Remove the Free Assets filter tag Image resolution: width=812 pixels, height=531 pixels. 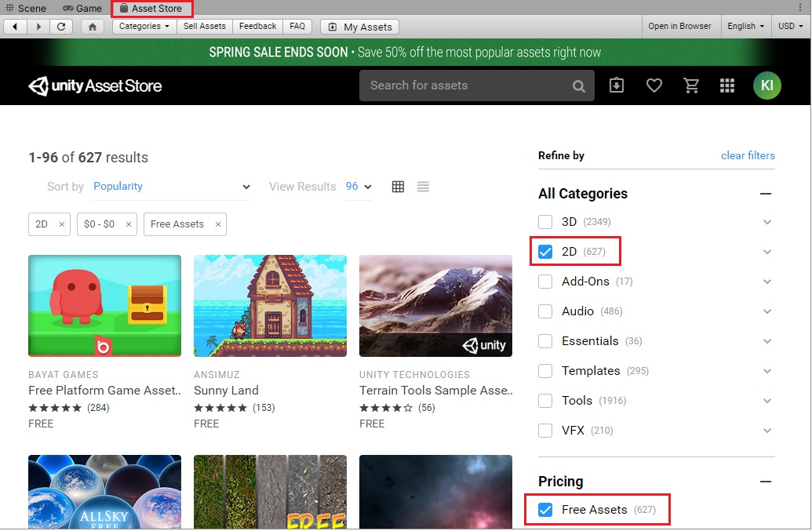tap(218, 224)
